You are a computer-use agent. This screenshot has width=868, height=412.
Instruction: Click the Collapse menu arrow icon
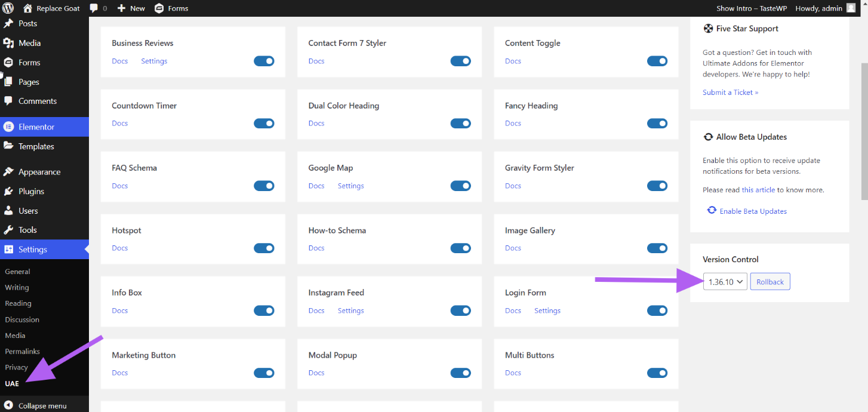coord(8,405)
